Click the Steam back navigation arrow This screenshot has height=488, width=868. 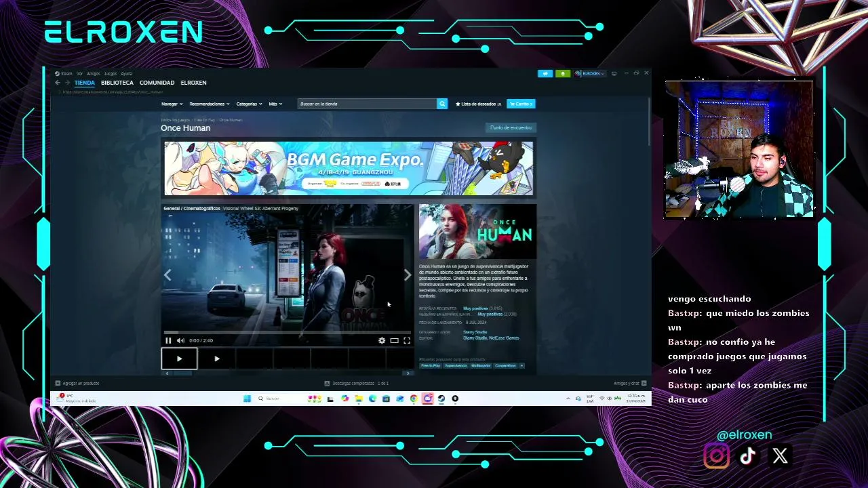(x=58, y=83)
